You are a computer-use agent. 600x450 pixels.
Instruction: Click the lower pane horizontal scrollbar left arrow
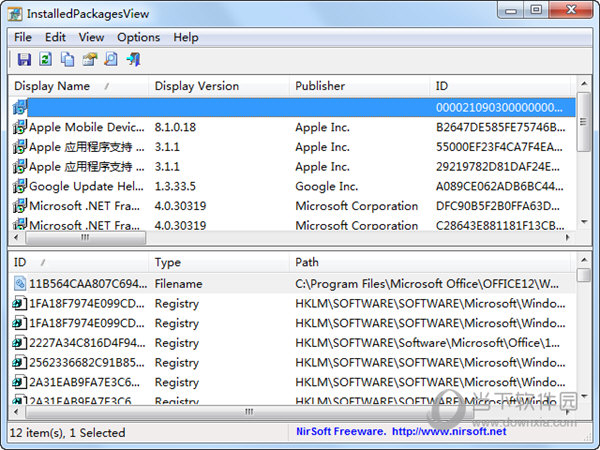coord(16,412)
